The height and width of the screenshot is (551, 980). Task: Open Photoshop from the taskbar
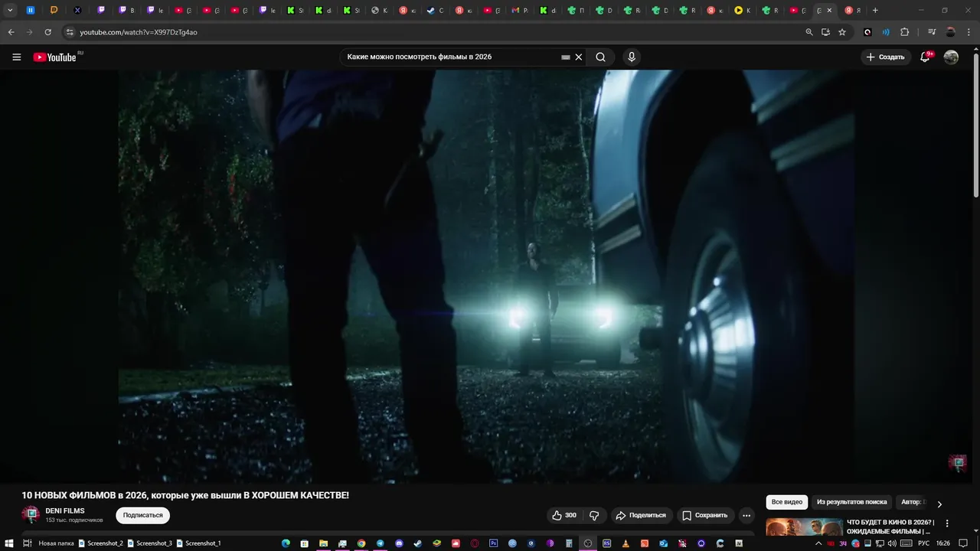pyautogui.click(x=493, y=543)
